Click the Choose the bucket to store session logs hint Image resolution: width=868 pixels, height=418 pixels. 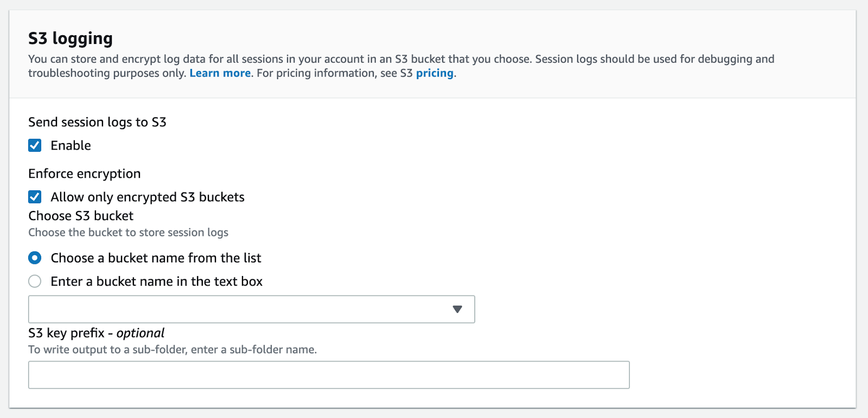tap(128, 233)
